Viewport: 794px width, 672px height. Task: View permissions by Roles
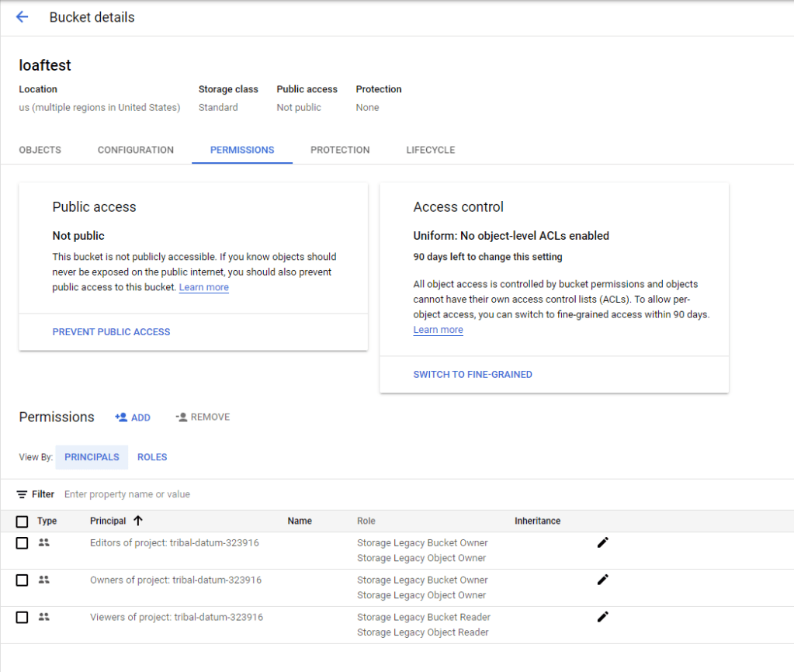click(152, 457)
